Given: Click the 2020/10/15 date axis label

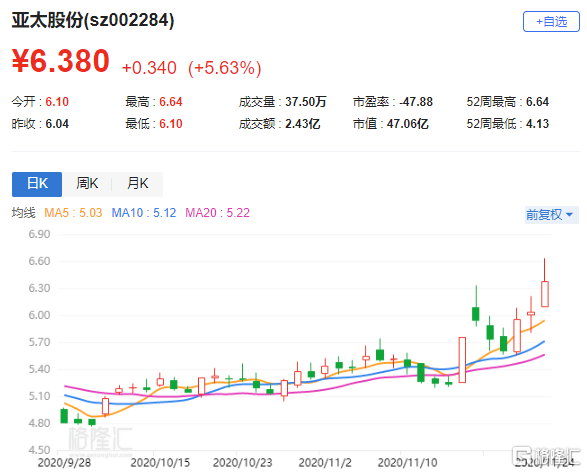Looking at the screenshot, I should 160,463.
